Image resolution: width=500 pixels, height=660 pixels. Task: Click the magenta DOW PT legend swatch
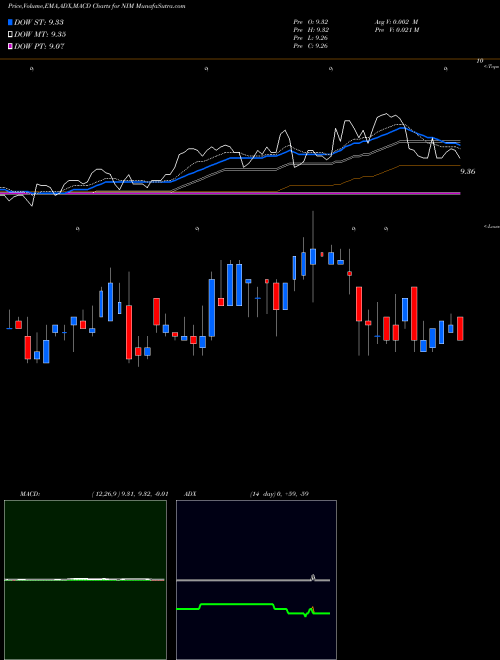[x=10, y=46]
